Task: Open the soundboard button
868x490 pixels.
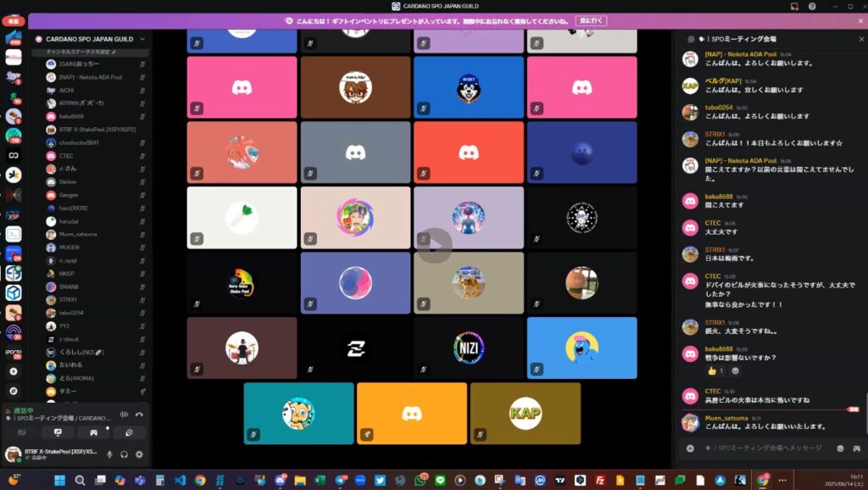Action: click(129, 432)
